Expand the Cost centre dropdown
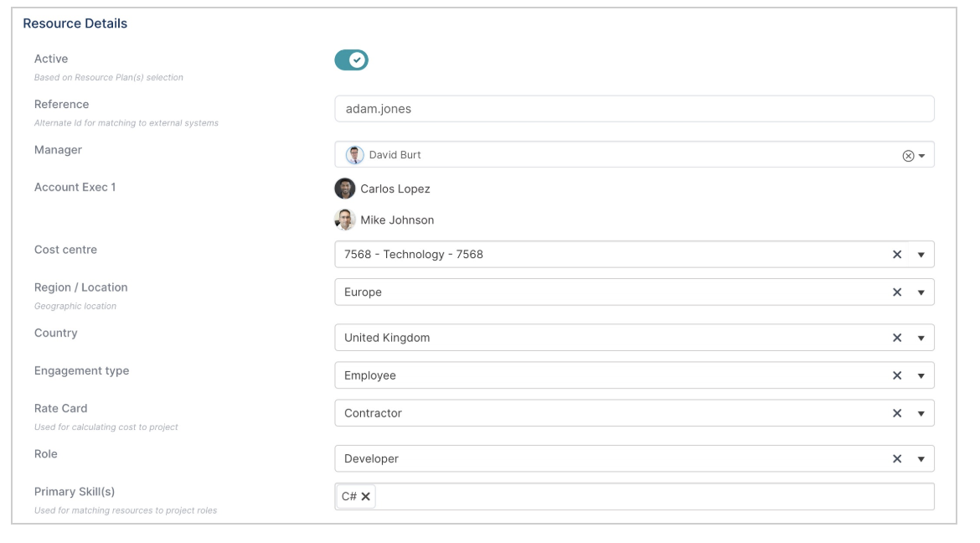The width and height of the screenshot is (980, 543). (x=921, y=255)
